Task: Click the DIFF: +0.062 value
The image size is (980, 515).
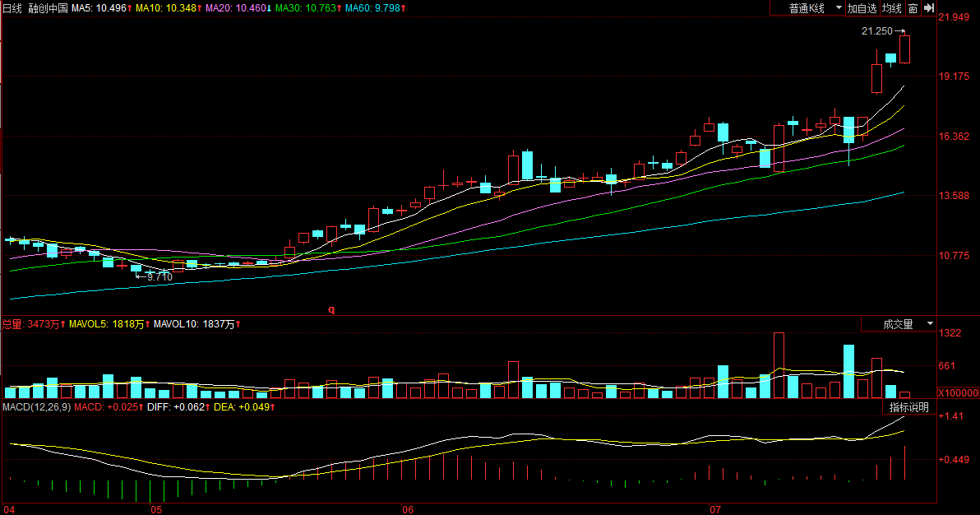Action: click(x=178, y=407)
